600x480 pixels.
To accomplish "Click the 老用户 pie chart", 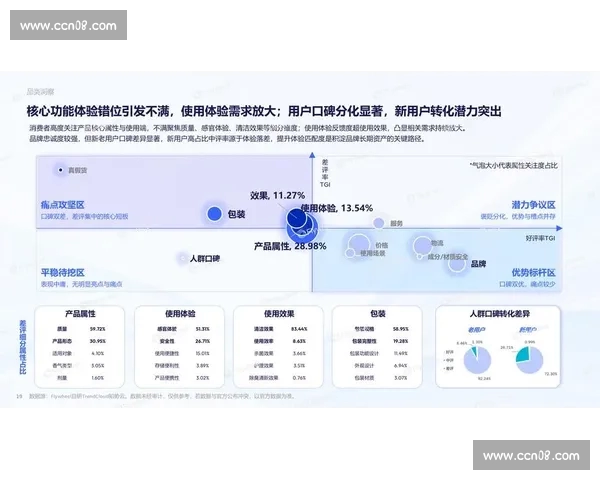I will point(478,360).
